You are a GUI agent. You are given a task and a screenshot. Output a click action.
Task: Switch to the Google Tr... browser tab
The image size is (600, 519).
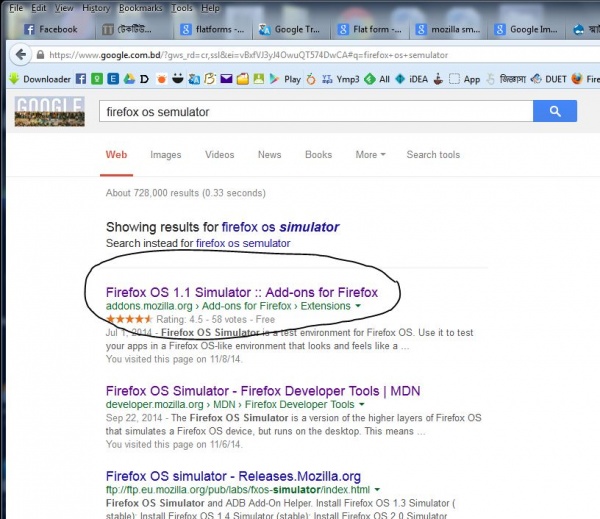click(291, 29)
